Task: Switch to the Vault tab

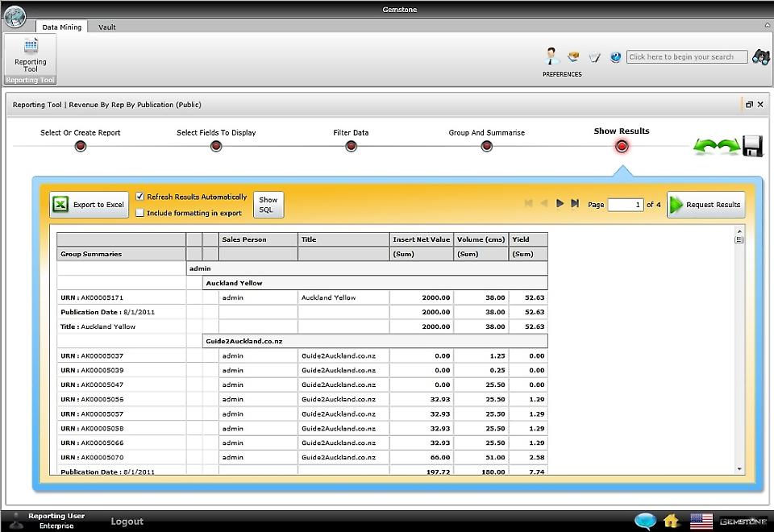Action: 106,27
